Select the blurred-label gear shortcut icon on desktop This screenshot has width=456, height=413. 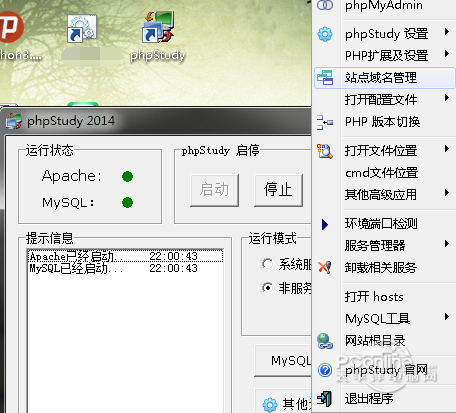(82, 28)
